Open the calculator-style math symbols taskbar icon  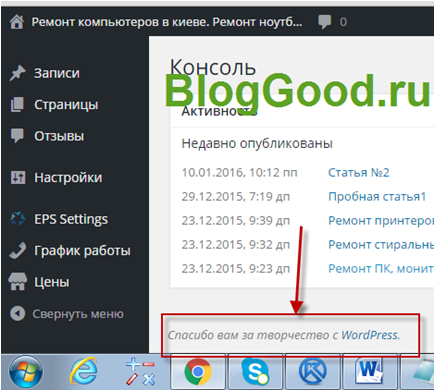click(x=140, y=372)
